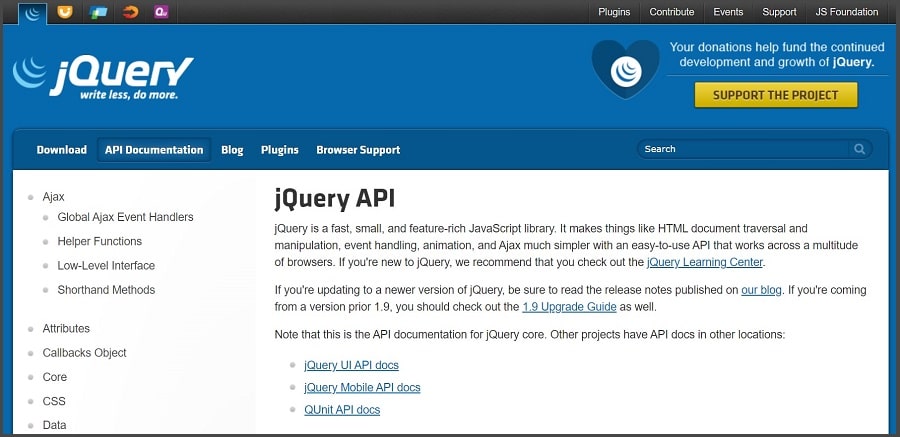
Task: Go to the Download page
Action: coord(61,150)
